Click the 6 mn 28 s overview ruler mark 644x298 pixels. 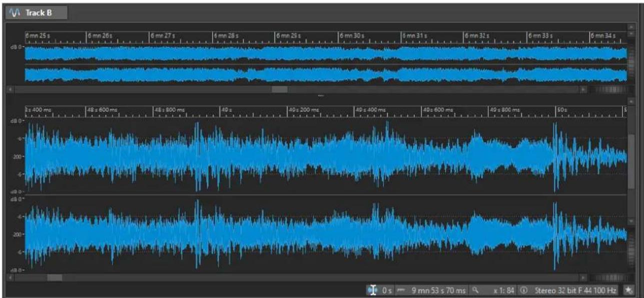226,36
